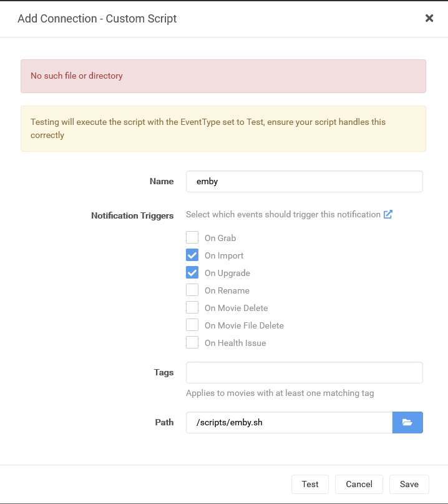Click the 'No such file or directory' alert
448x504 pixels.
click(x=223, y=76)
